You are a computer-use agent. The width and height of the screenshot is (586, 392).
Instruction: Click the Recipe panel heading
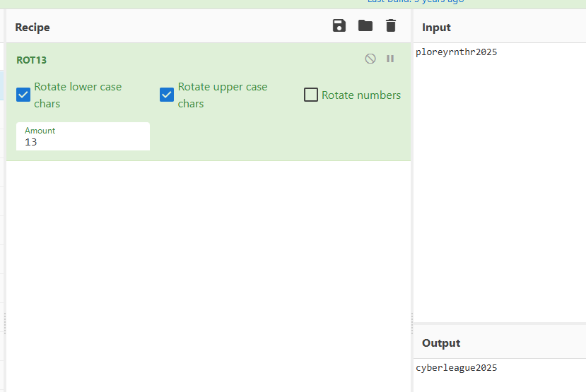tap(33, 28)
